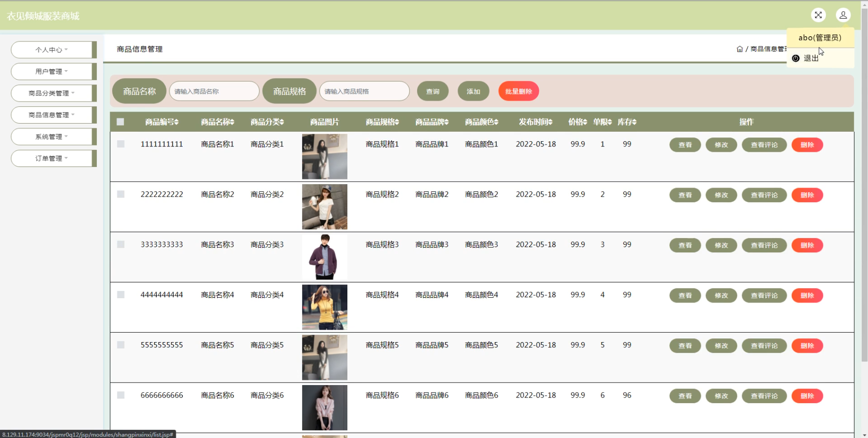
Task: Open product image thumbnail for 商品名称1
Action: coord(324,156)
